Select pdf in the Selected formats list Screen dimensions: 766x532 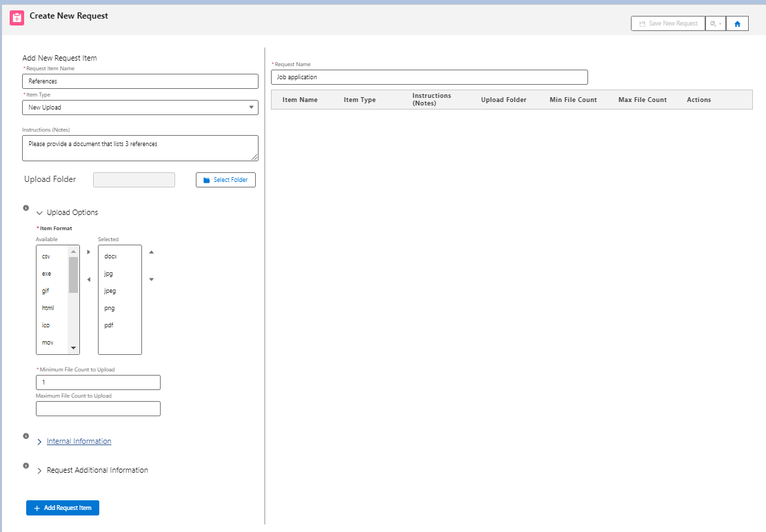click(109, 325)
